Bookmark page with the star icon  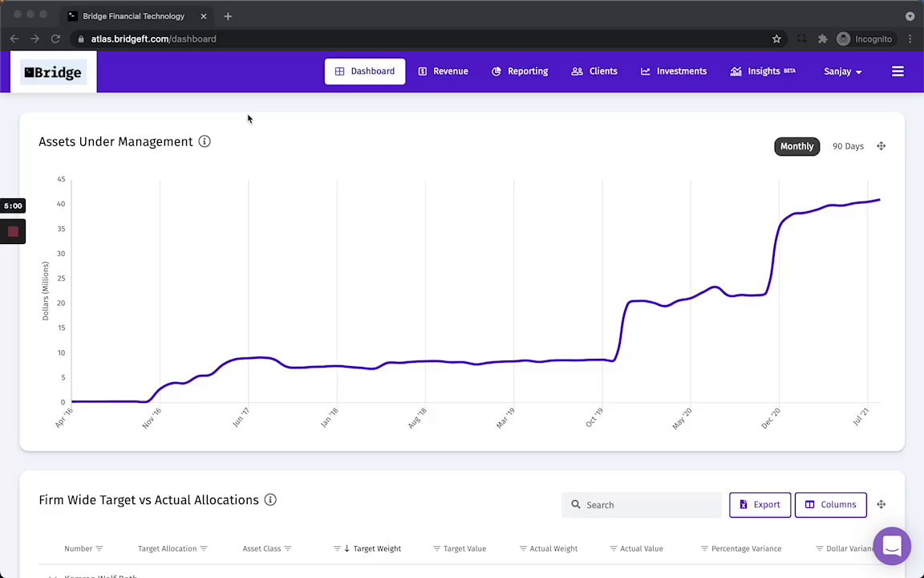[x=776, y=39]
